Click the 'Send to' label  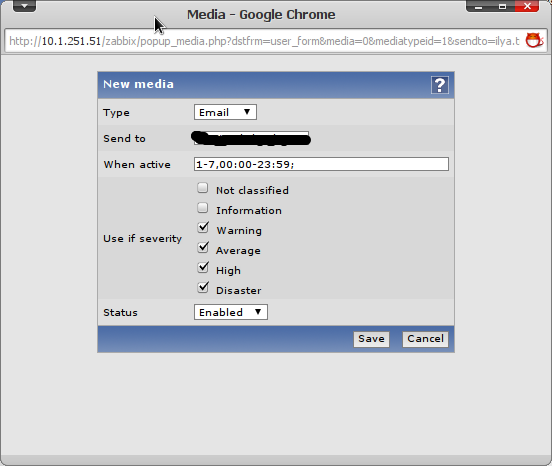tap(124, 138)
